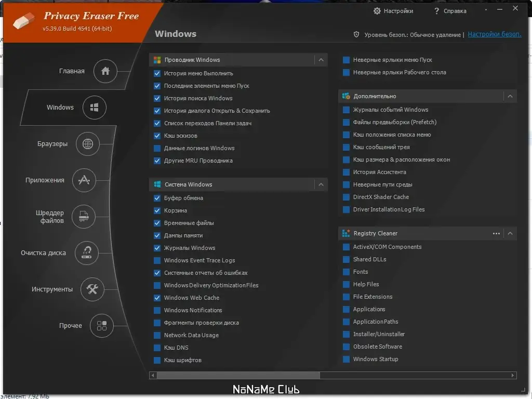The image size is (532, 399).
Task: Check Windows Startup checkbox
Action: [x=346, y=360]
